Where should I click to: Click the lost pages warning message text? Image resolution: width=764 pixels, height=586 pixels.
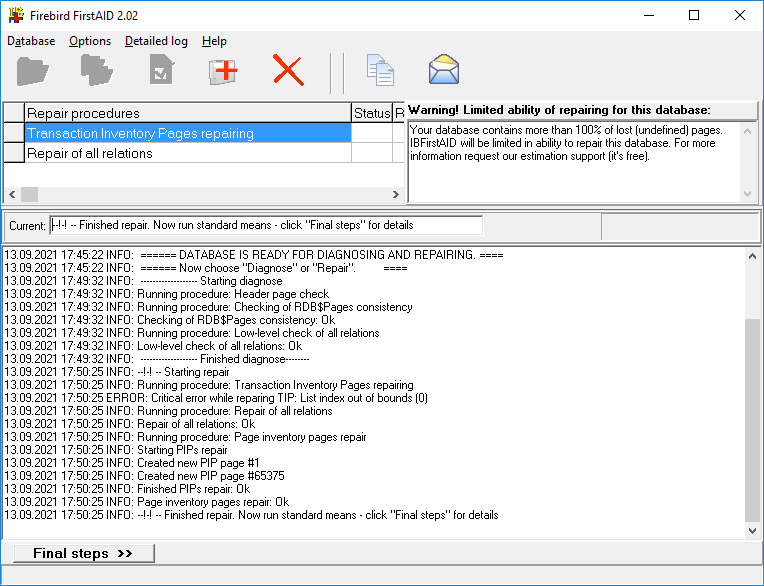point(566,143)
